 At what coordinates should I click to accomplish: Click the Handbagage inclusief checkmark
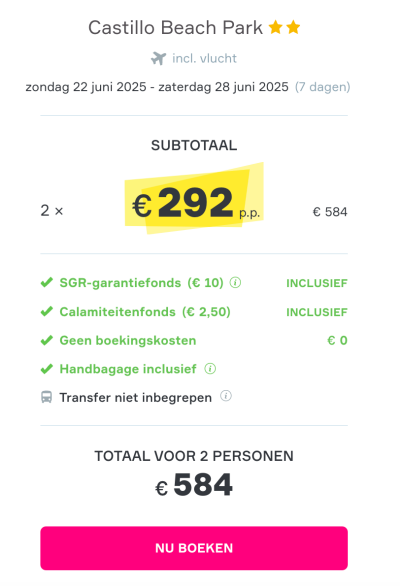tap(47, 369)
